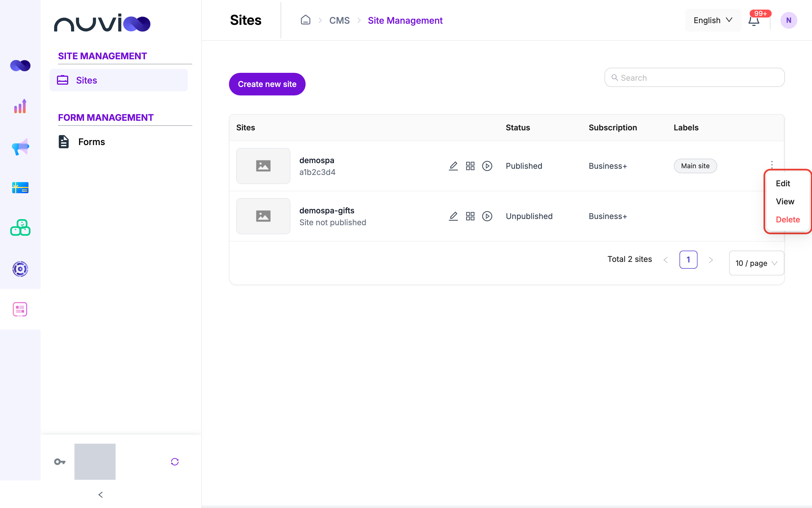Open the analytics bar chart icon
The image size is (812, 508).
point(20,106)
